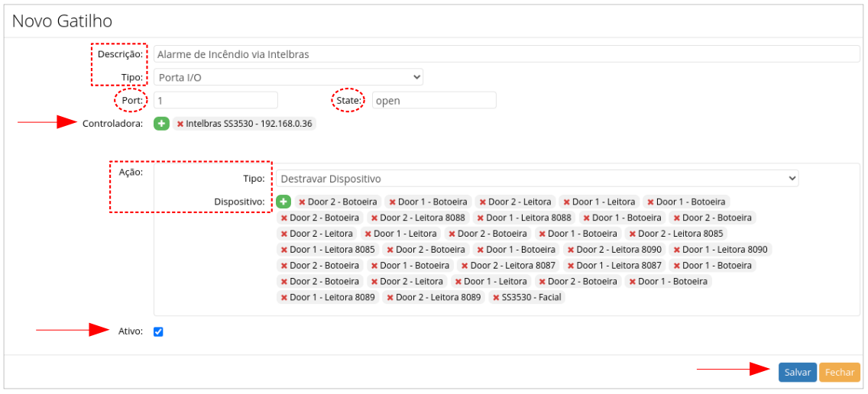Remove Door 1 - Leitora 8089 device
This screenshot has width=868, height=394.
pos(284,297)
